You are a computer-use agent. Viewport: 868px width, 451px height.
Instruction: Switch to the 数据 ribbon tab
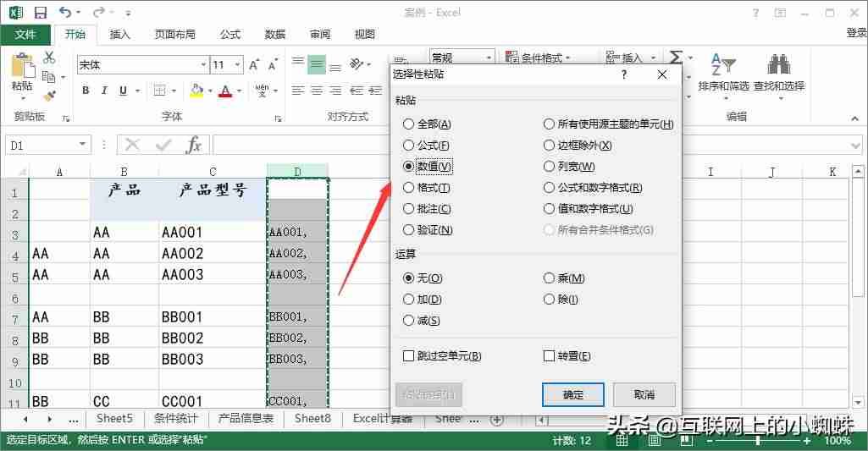pos(274,35)
